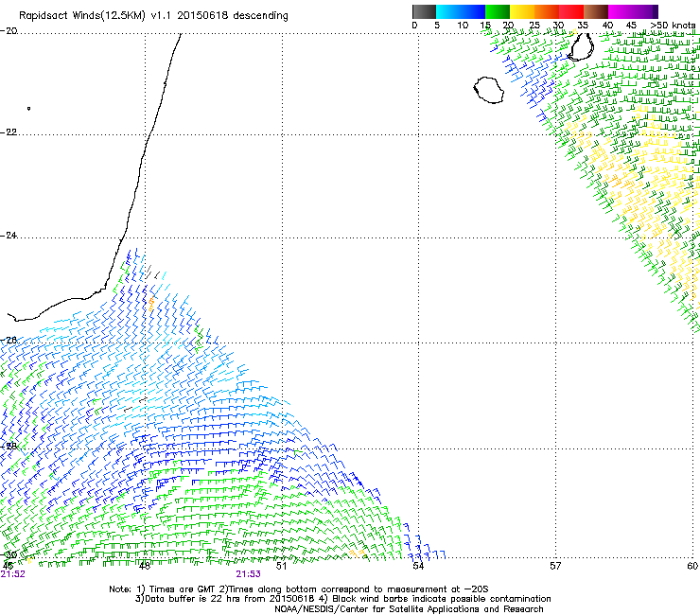This screenshot has height=615, width=700.
Task: Click the purple '21:53' time stamp
Action: (248, 574)
